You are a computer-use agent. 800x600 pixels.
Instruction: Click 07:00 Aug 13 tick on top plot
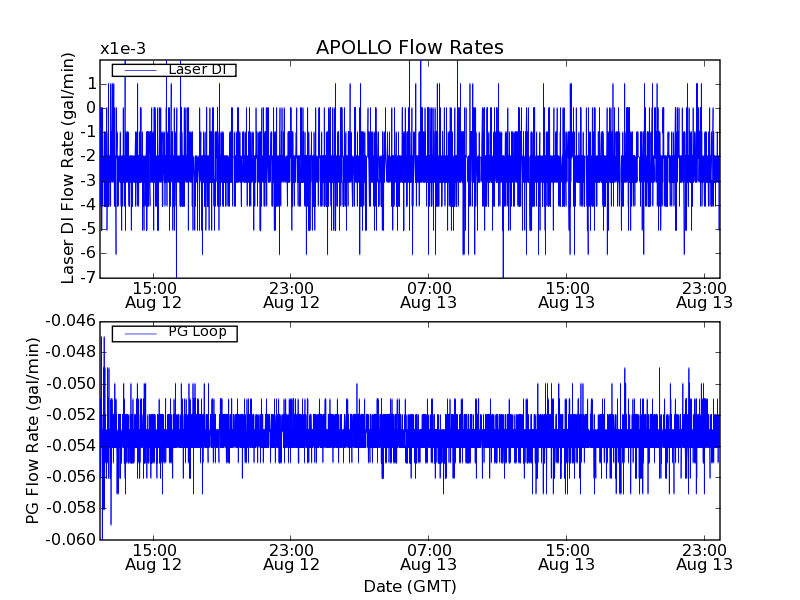pos(429,294)
